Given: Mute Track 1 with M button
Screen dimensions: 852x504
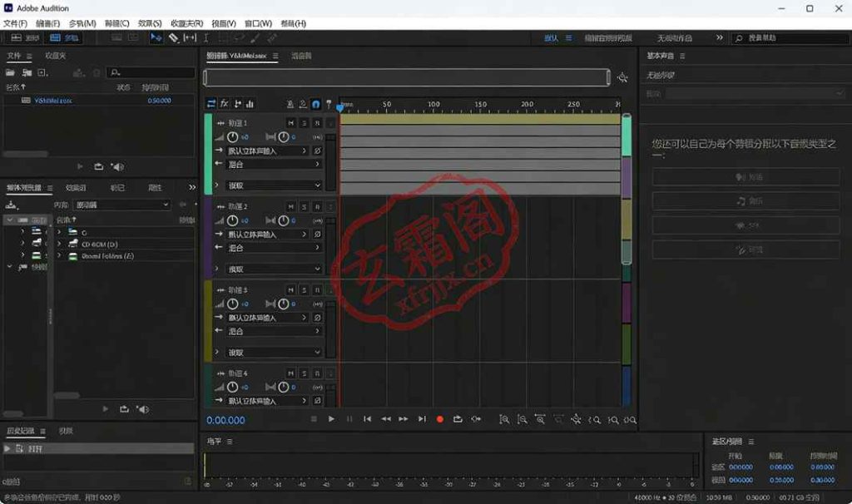Looking at the screenshot, I should (291, 123).
